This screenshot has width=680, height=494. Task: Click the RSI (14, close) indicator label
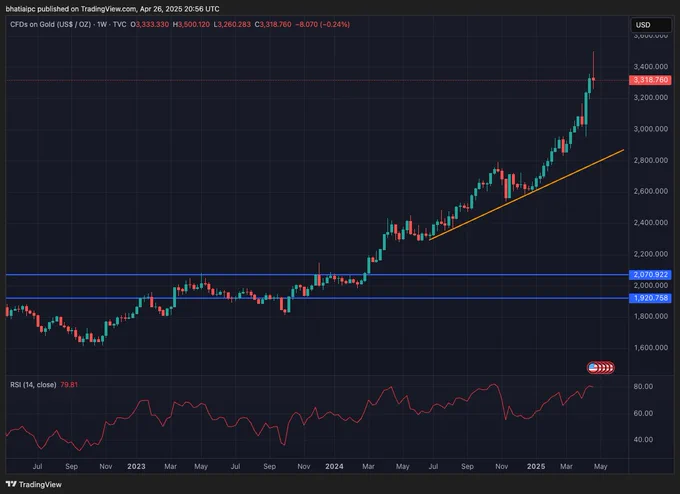click(x=33, y=385)
